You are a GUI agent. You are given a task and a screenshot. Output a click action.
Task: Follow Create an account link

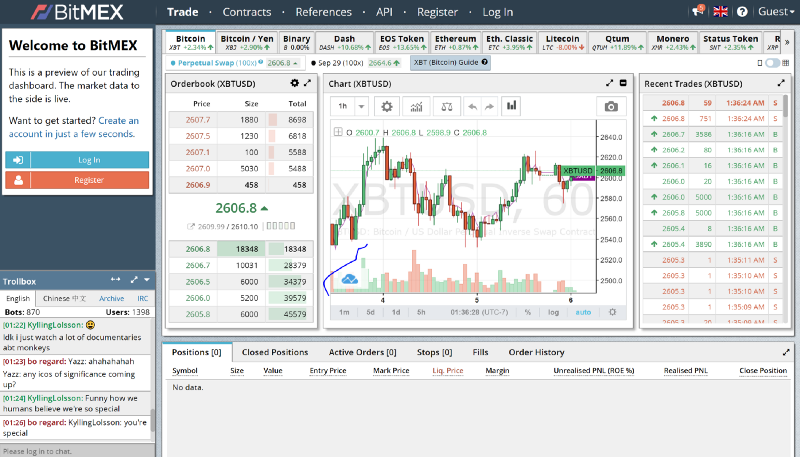click(x=73, y=127)
